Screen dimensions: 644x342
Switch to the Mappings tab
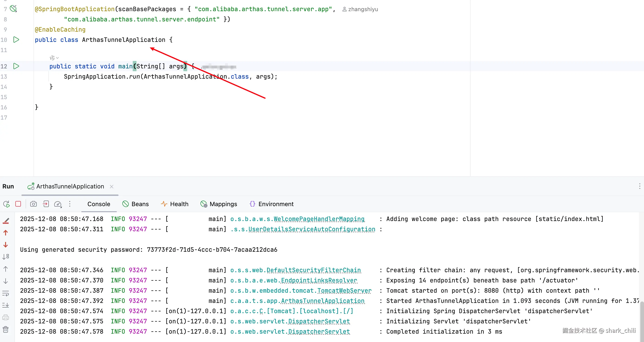[219, 204]
